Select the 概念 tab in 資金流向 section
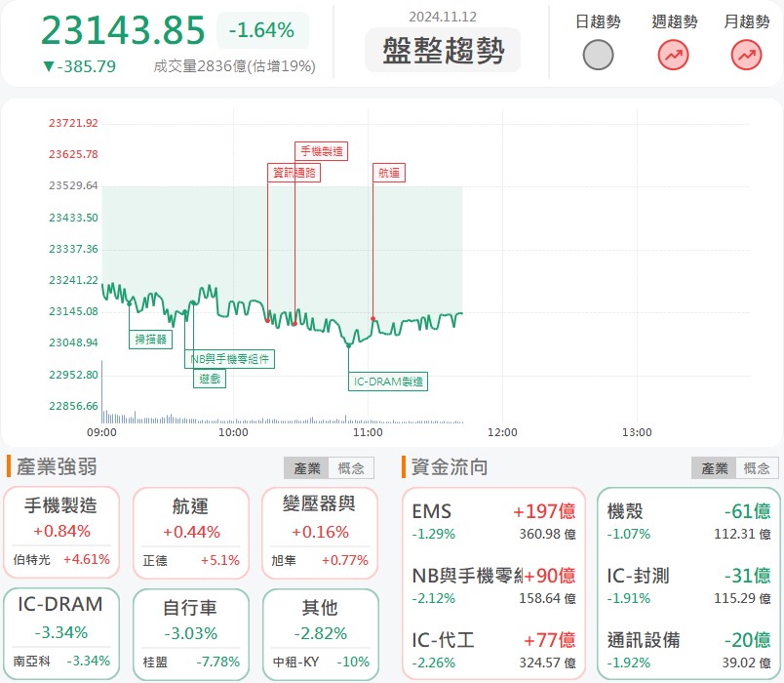 click(x=757, y=468)
